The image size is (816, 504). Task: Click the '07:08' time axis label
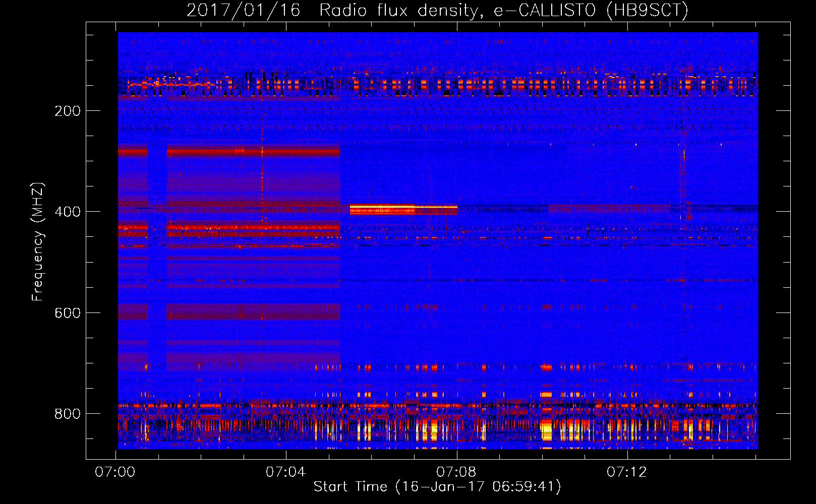coord(456,472)
